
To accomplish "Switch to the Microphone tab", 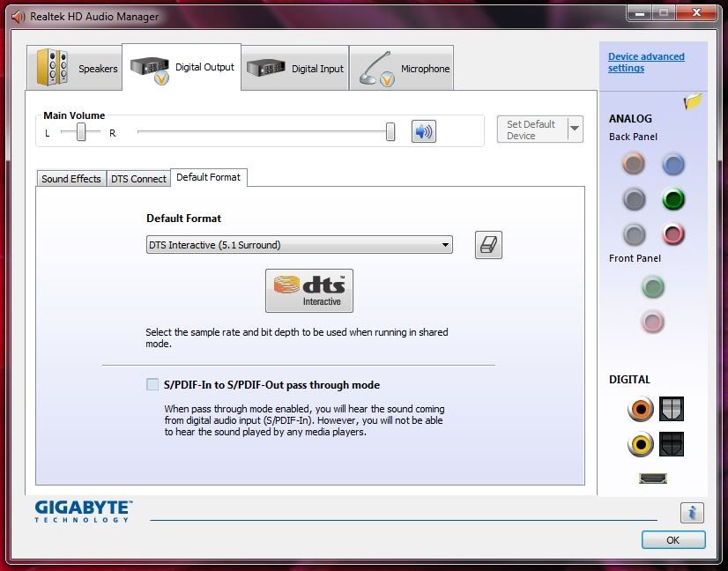I will (x=404, y=69).
